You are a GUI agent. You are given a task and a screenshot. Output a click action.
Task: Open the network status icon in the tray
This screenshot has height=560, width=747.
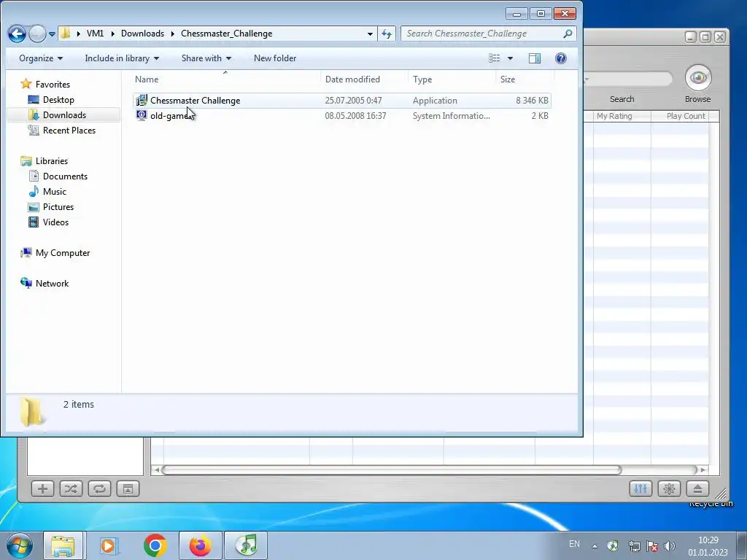[x=634, y=546]
